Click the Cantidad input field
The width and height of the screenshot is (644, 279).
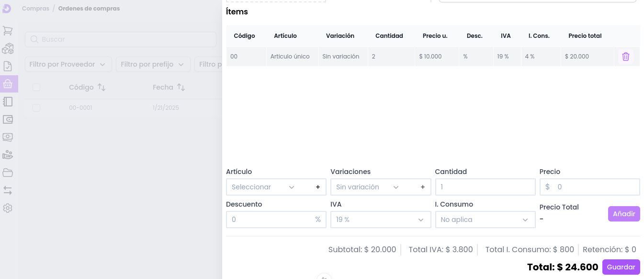(485, 187)
